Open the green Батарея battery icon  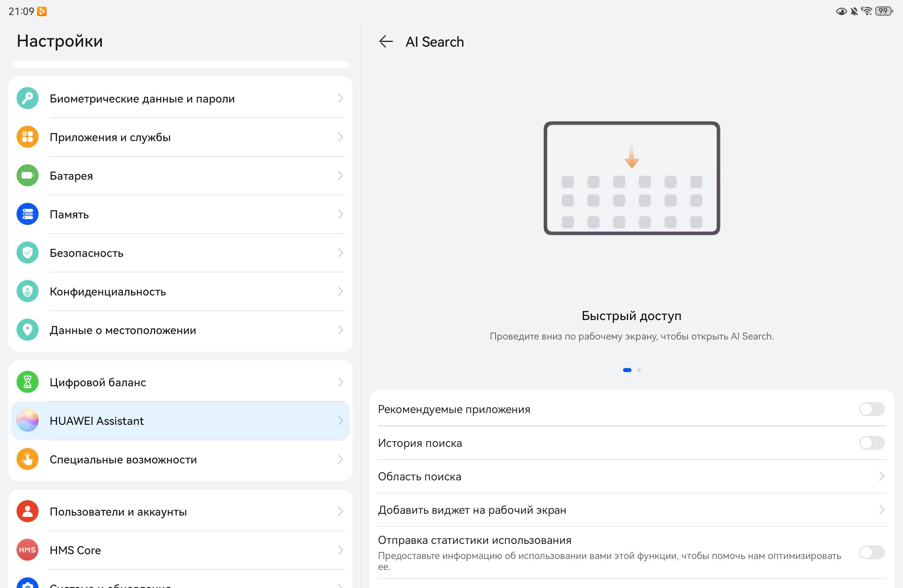tap(27, 176)
